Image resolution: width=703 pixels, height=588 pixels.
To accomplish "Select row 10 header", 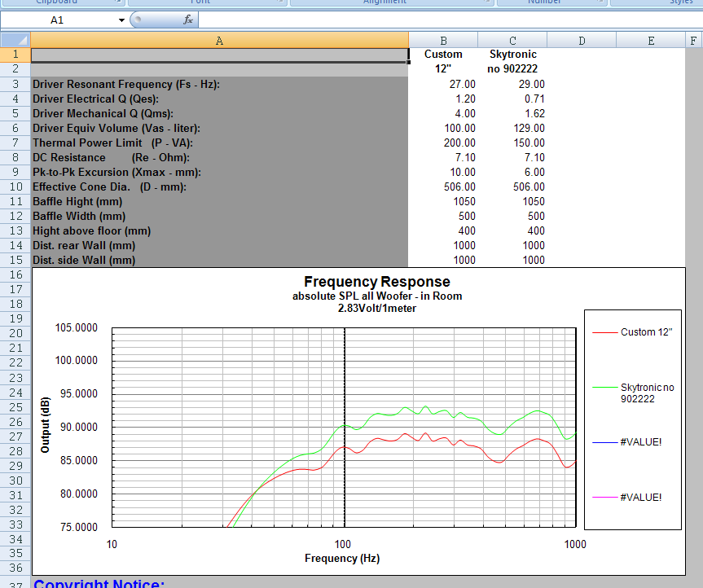I will tap(15, 186).
